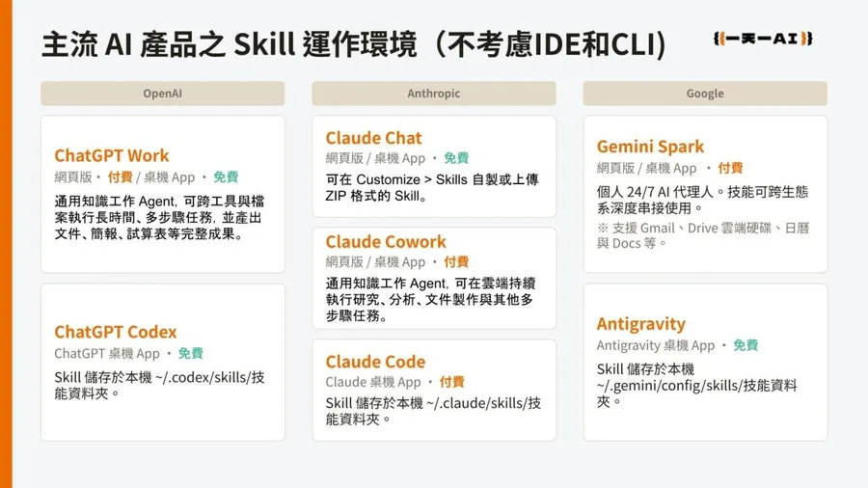Open the Claude Chat card title
Screen dimensions: 868x488
[373, 138]
